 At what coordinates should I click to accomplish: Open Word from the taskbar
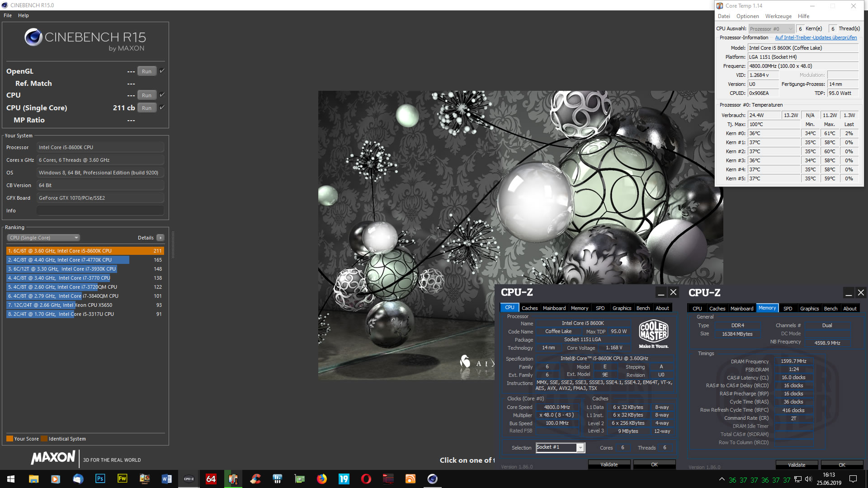(166, 479)
